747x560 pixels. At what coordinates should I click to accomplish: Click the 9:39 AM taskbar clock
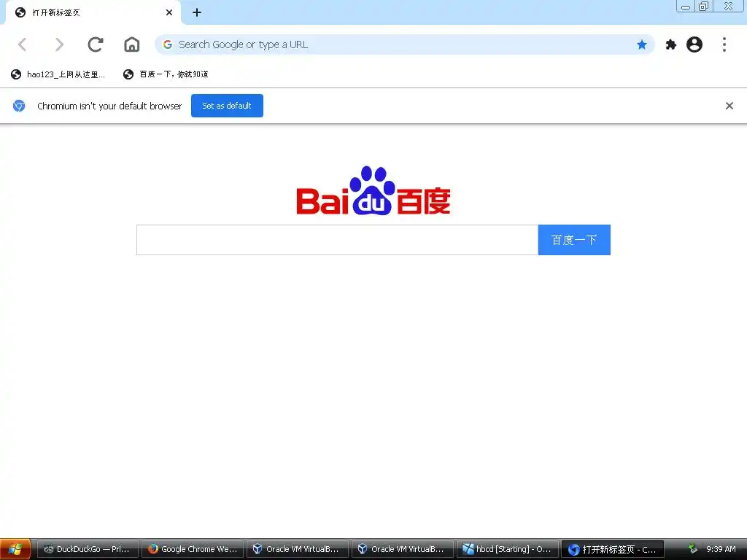[x=721, y=549]
